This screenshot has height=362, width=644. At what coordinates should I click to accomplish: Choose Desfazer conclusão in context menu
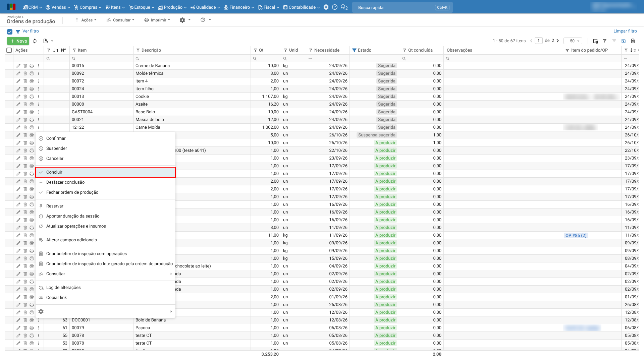pyautogui.click(x=105, y=182)
